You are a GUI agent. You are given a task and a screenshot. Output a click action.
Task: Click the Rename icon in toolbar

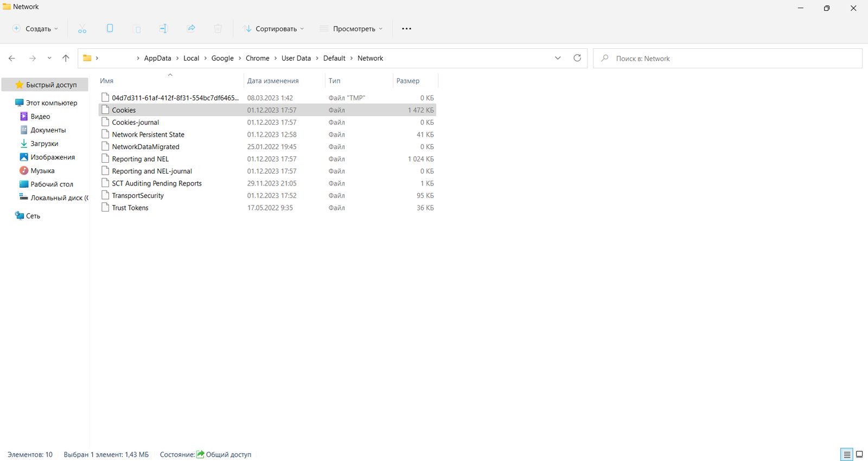tap(163, 29)
